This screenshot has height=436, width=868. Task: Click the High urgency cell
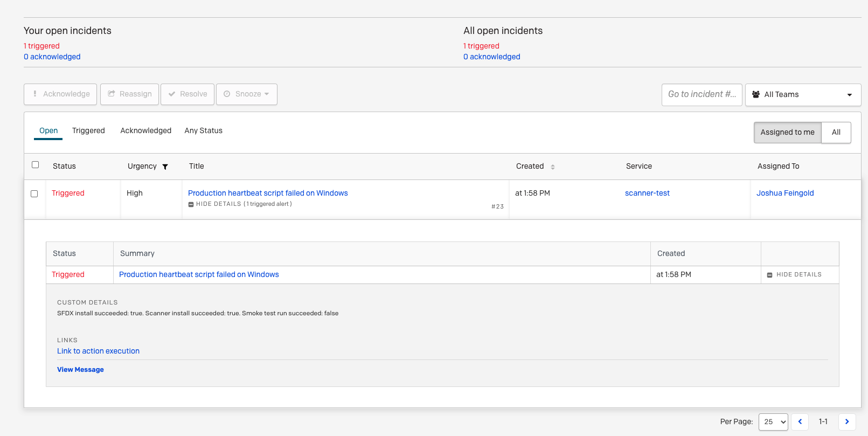[x=135, y=193]
